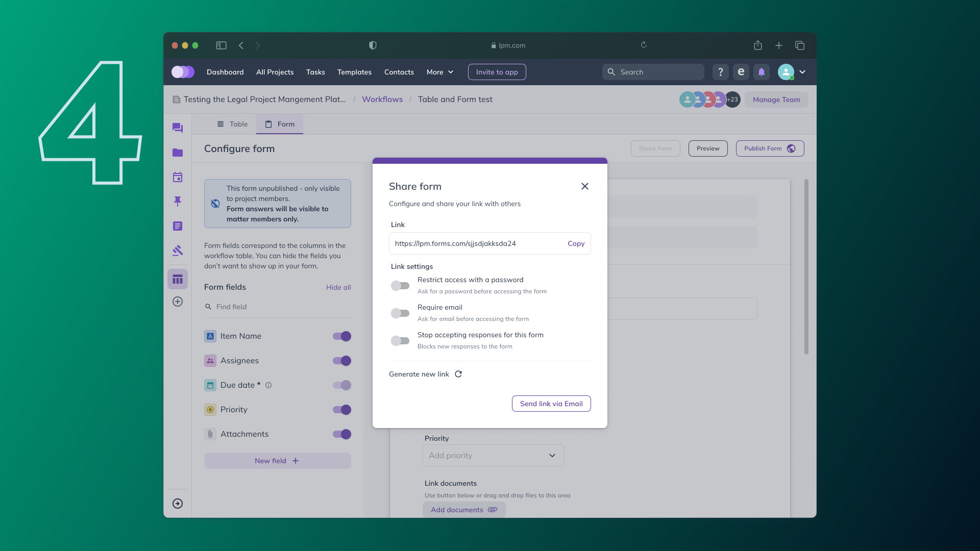
Task: Open Dashboard in the navigation
Action: [x=225, y=72]
